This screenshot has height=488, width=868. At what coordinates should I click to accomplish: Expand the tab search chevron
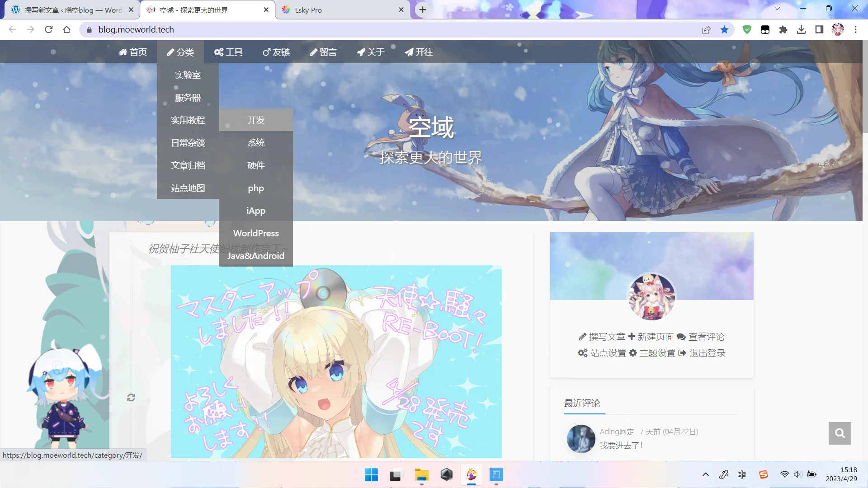click(x=777, y=9)
